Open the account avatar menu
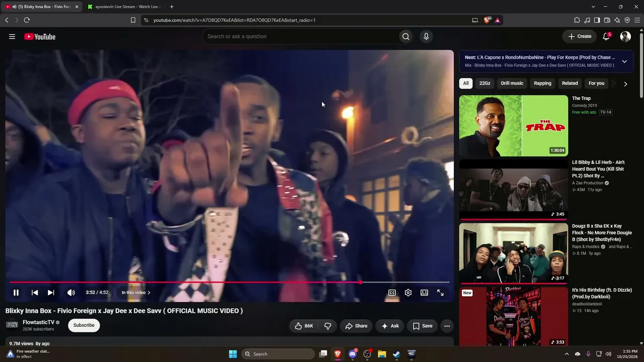 [625, 36]
